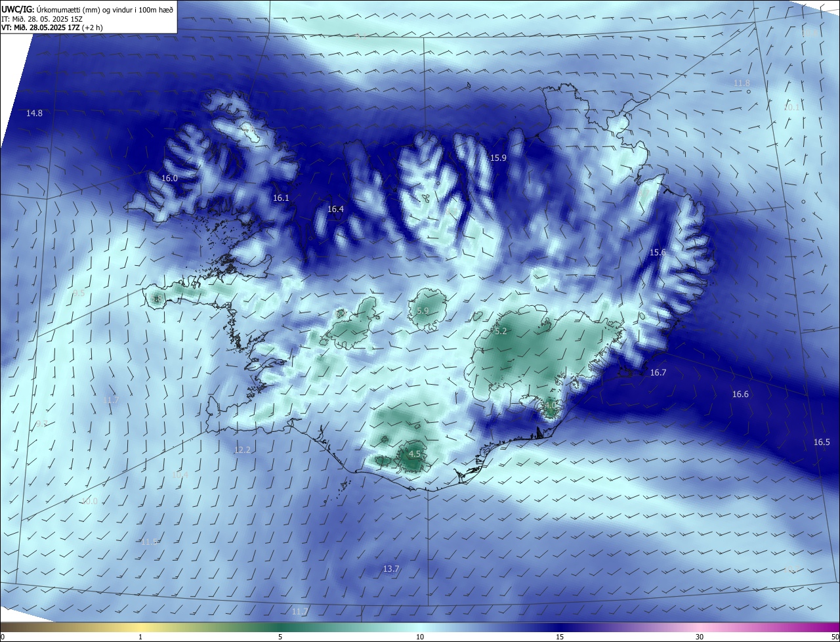
Task: Click the faint 11.5 value label
Action: (150, 542)
